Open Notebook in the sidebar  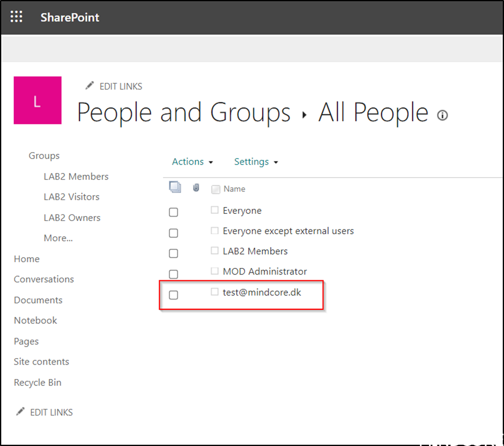[x=35, y=321]
